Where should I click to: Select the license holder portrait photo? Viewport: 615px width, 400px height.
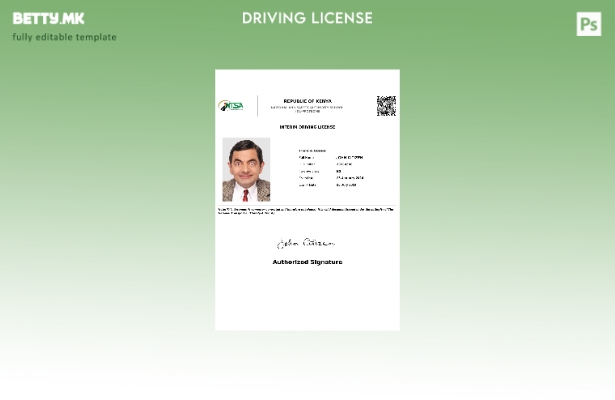coord(246,170)
